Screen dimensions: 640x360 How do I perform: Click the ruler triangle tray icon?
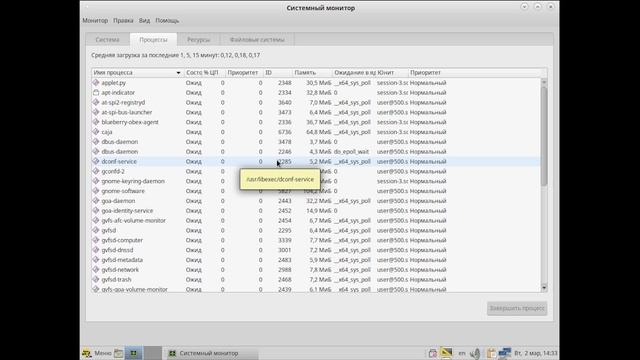pyautogui.click(x=446, y=353)
